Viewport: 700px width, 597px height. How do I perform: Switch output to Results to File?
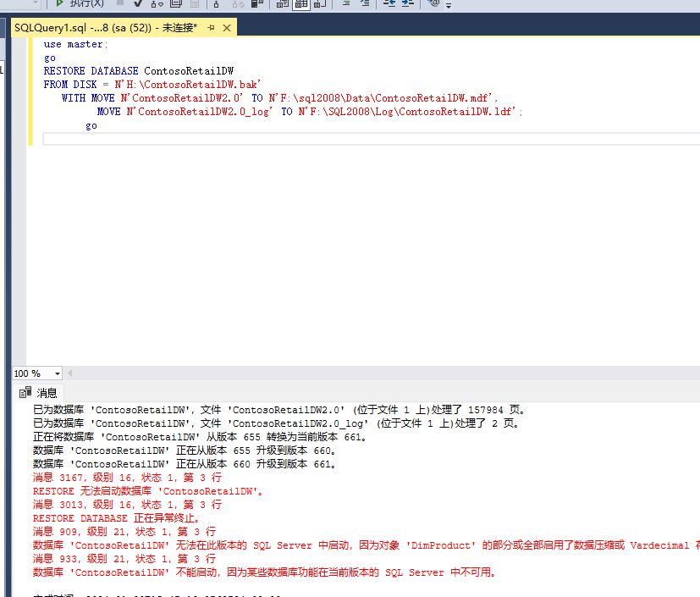pyautogui.click(x=320, y=3)
